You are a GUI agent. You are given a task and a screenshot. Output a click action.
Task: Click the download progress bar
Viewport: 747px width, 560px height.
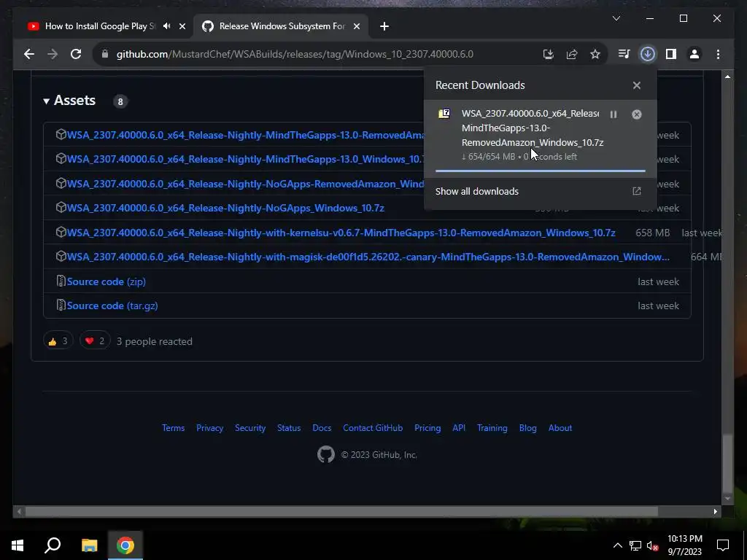click(x=541, y=171)
